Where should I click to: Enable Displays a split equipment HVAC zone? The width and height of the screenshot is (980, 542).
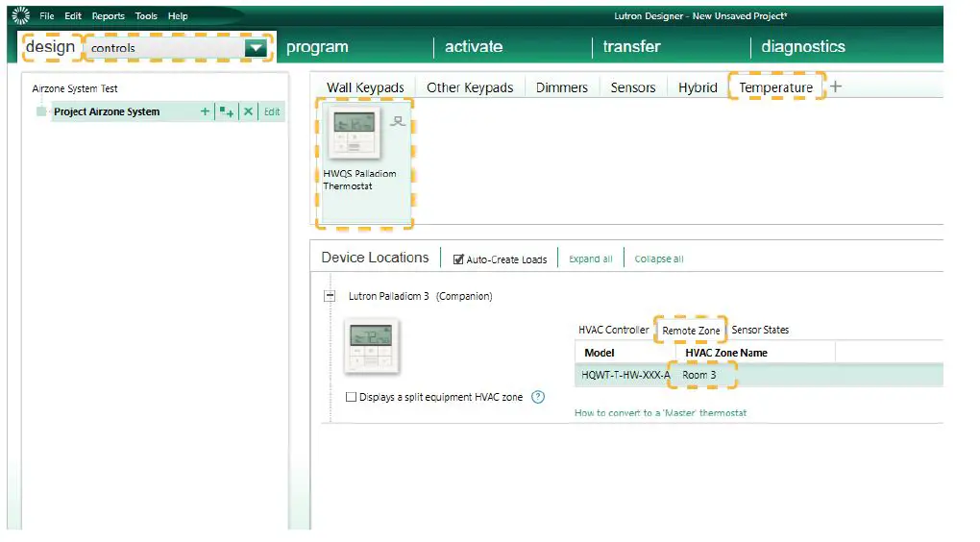point(352,397)
